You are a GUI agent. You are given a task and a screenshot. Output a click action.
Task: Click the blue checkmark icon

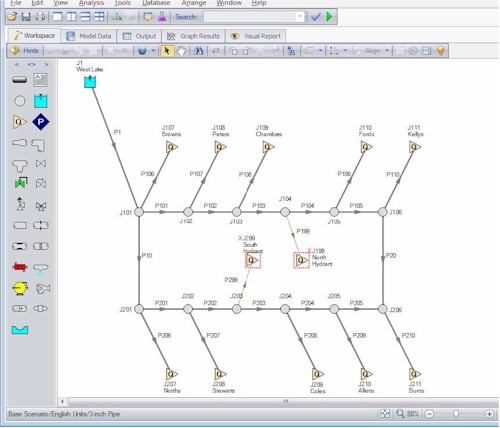[316, 17]
